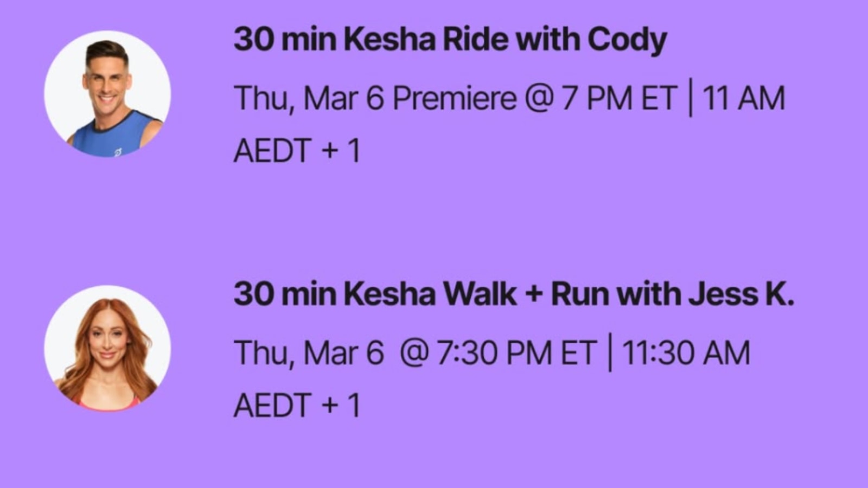Open the 30 min Kesha Walk + Run title
The image size is (868, 488).
513,294
